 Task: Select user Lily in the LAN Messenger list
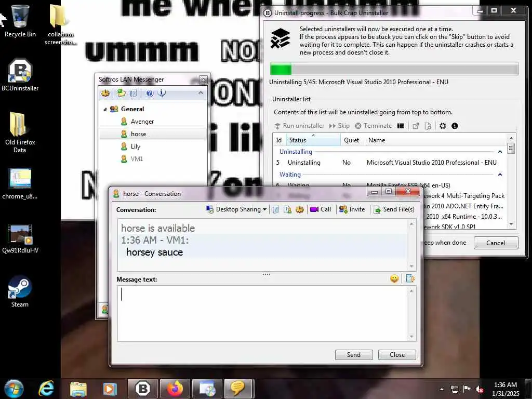coord(136,146)
